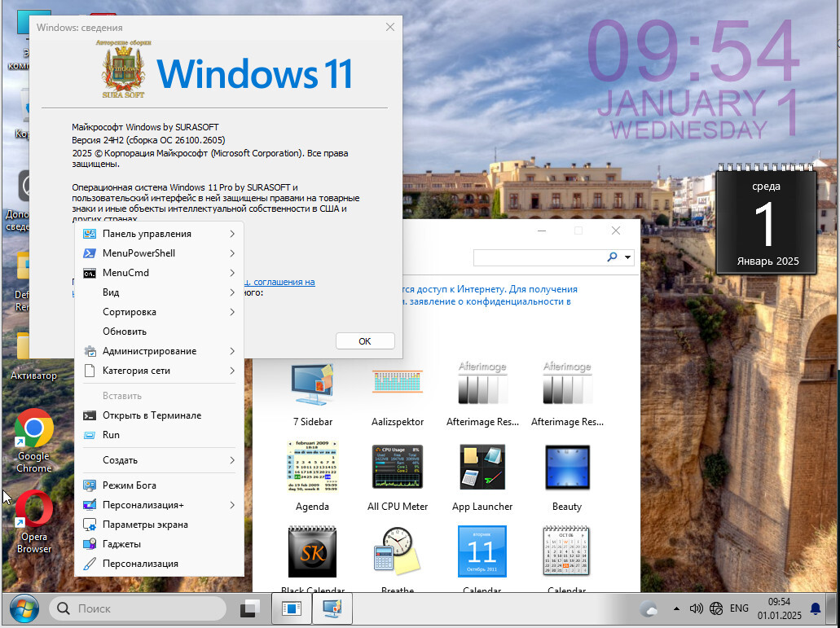Click the black desktop calendar gadget
Screen dimensions: 840x628
[766, 221]
